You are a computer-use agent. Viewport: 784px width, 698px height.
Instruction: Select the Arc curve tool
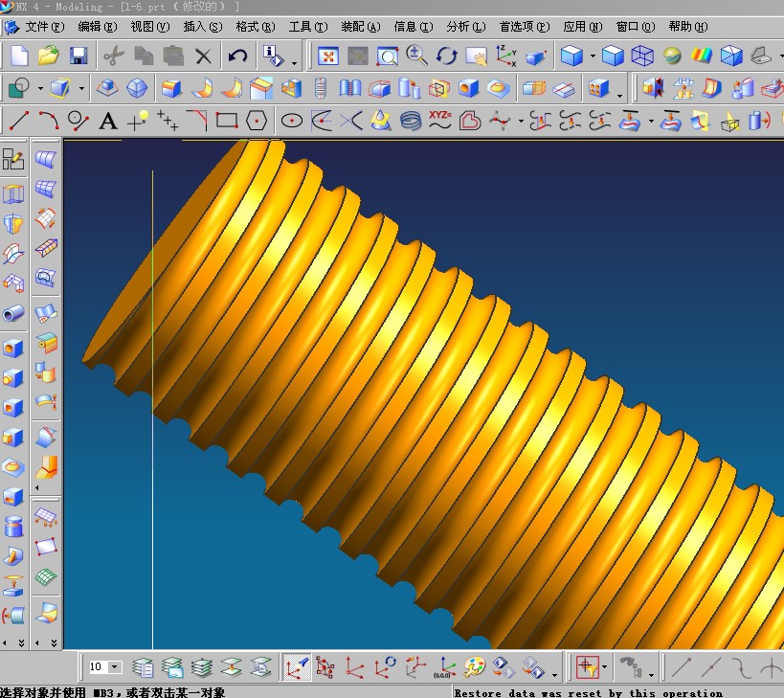pyautogui.click(x=49, y=121)
